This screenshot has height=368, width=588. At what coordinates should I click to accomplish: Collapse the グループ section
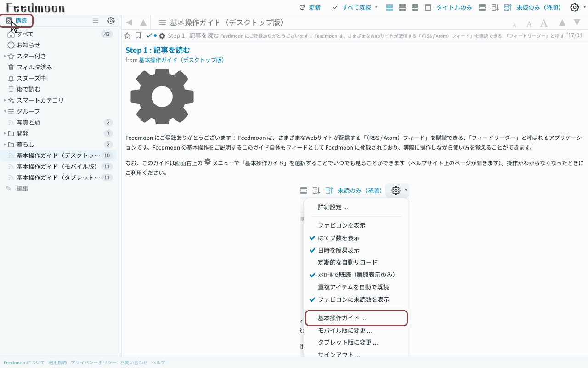coord(5,111)
